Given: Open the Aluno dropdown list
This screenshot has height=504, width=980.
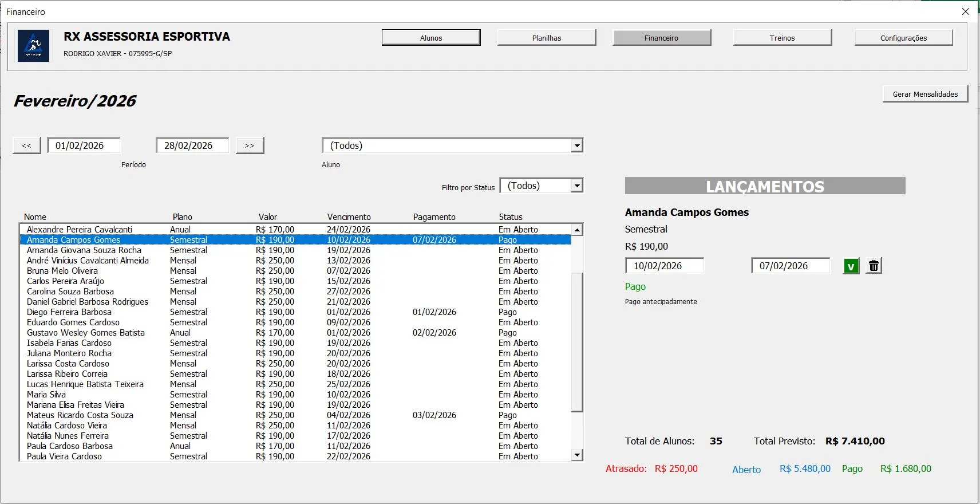Looking at the screenshot, I should [577, 145].
